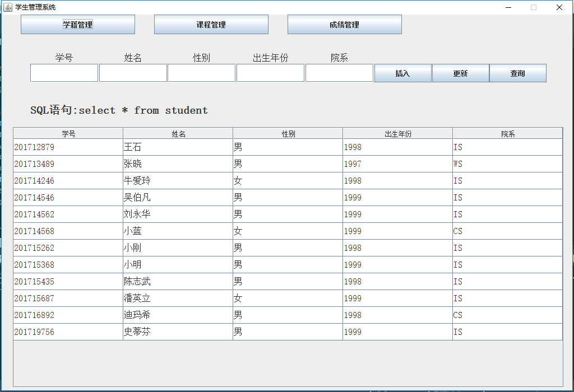Viewport: 574px width, 392px height.
Task: Select the name cell 刘永华
Action: [178, 214]
